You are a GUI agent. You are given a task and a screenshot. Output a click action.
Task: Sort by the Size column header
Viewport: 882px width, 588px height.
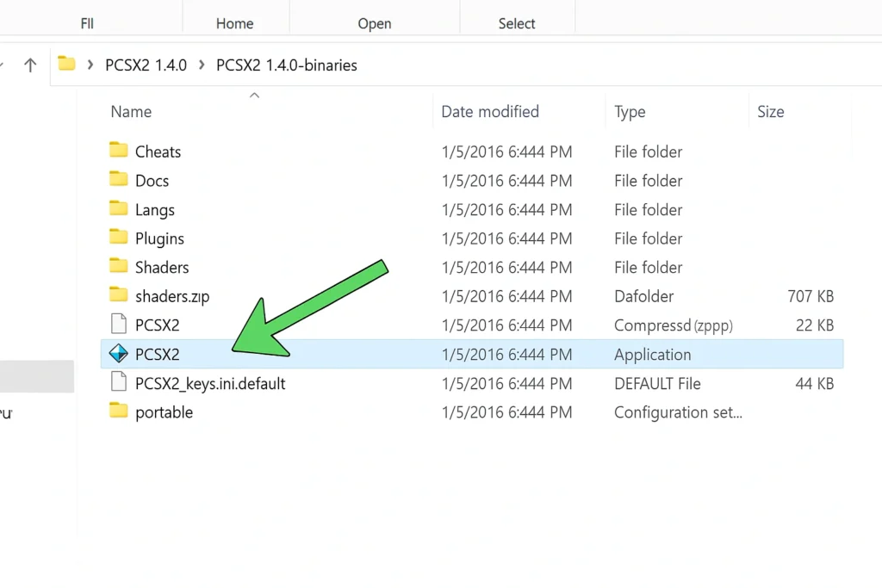point(771,112)
